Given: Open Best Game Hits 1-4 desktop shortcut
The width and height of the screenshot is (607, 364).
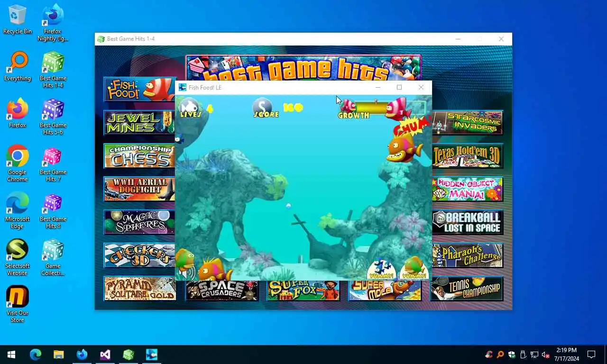Looking at the screenshot, I should pyautogui.click(x=53, y=70).
